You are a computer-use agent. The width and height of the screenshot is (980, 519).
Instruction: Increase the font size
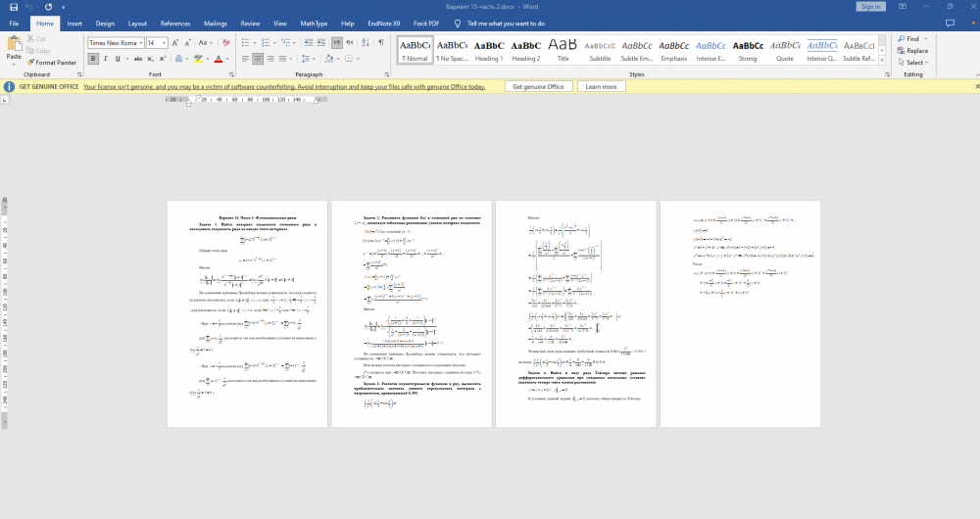[x=175, y=43]
